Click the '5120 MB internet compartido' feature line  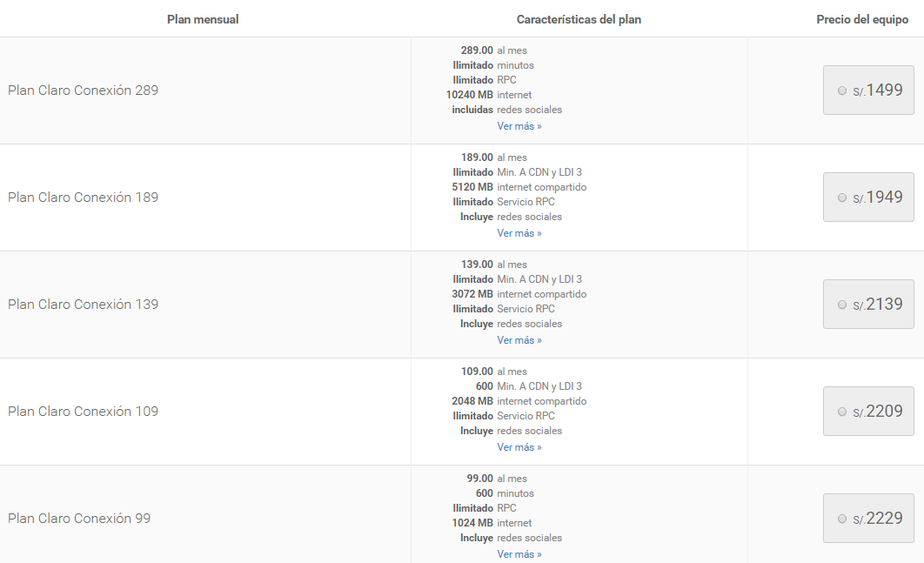[519, 187]
